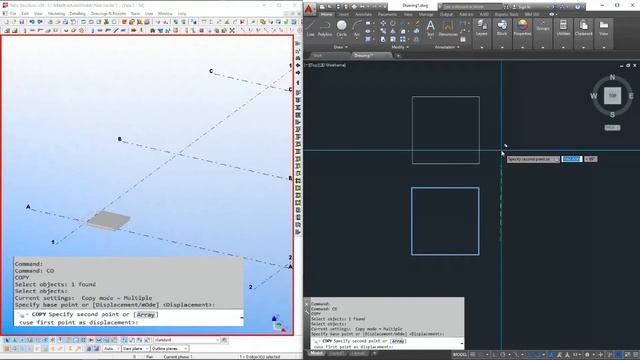This screenshot has height=360, width=640.
Task: Click the Tekla new model icon
Action: click(6, 22)
